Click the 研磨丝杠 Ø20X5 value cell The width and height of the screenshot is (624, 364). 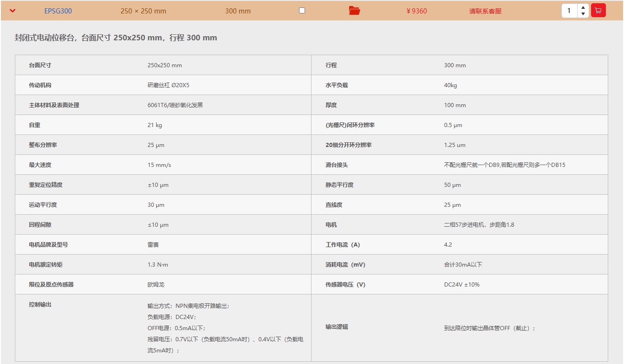[168, 85]
